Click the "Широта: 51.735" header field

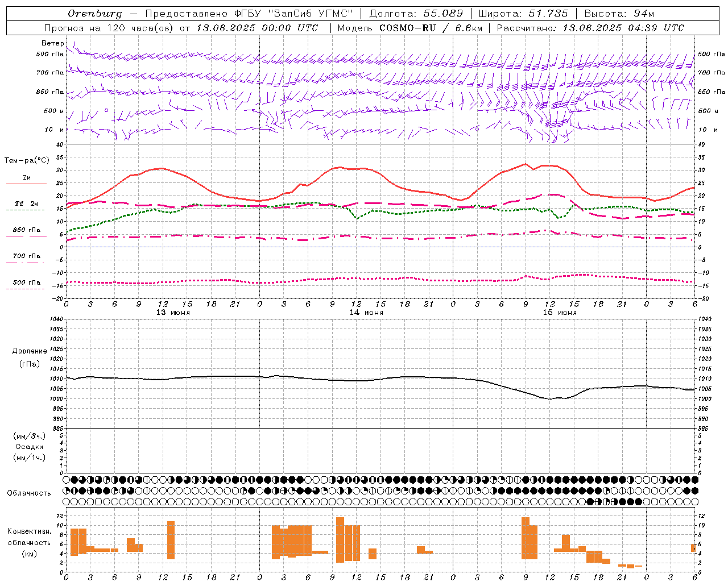(x=523, y=14)
